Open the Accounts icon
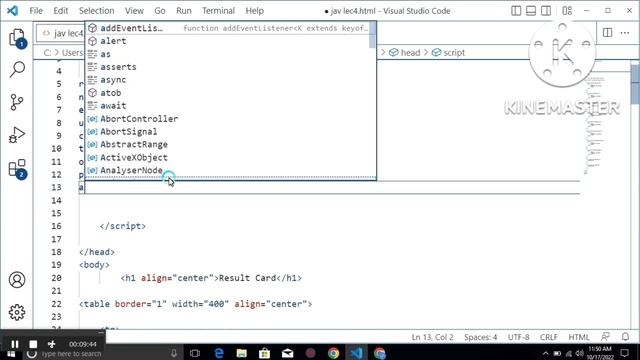Image resolution: width=640 pixels, height=360 pixels. click(17, 280)
